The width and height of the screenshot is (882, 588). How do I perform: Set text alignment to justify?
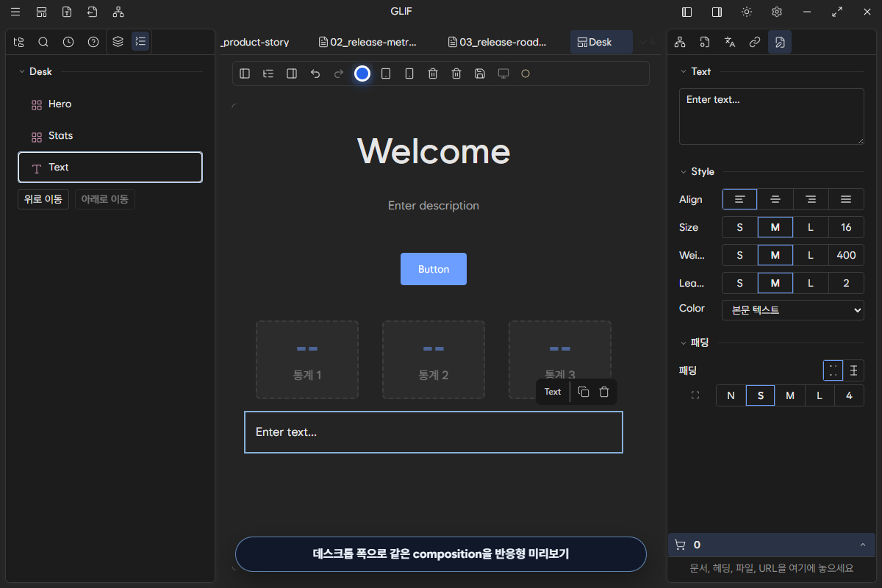(x=846, y=199)
